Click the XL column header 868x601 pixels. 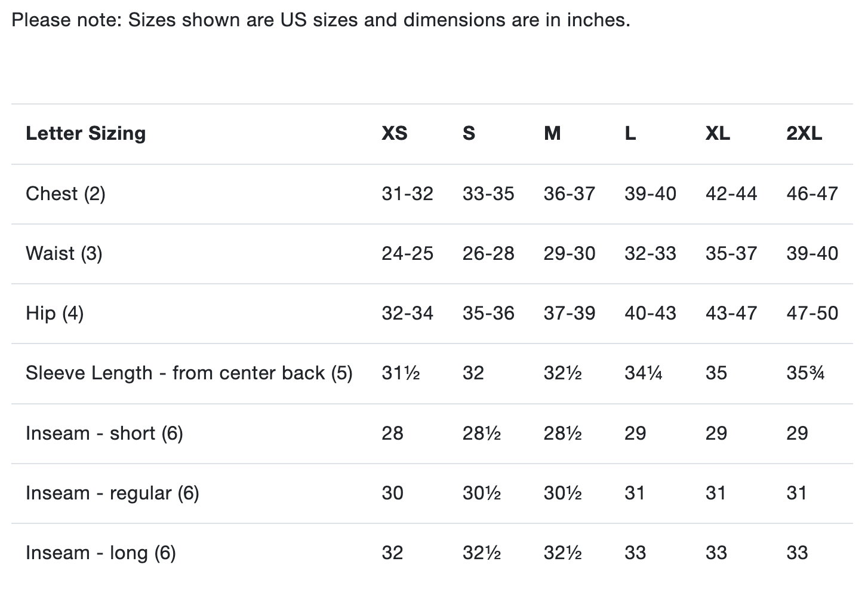coord(718,133)
